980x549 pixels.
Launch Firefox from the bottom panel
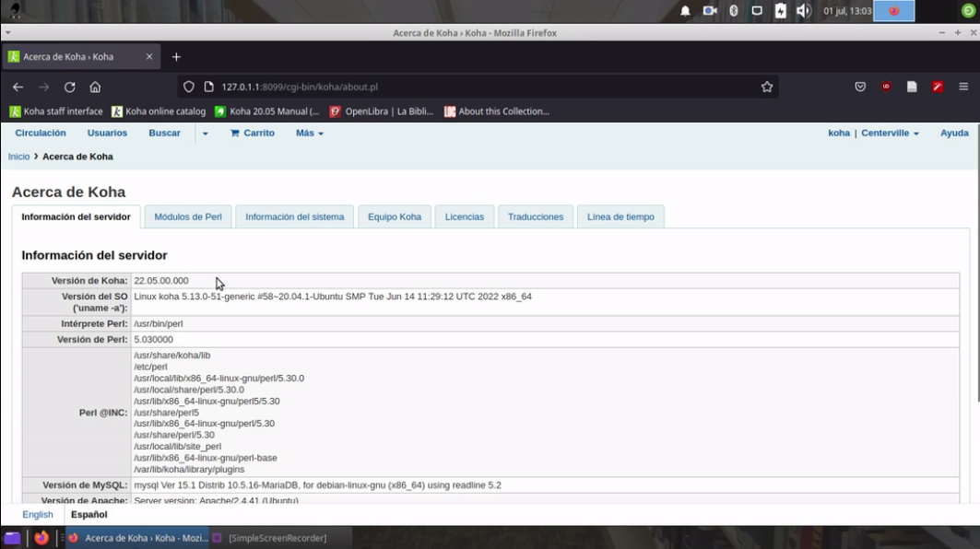[x=41, y=538]
